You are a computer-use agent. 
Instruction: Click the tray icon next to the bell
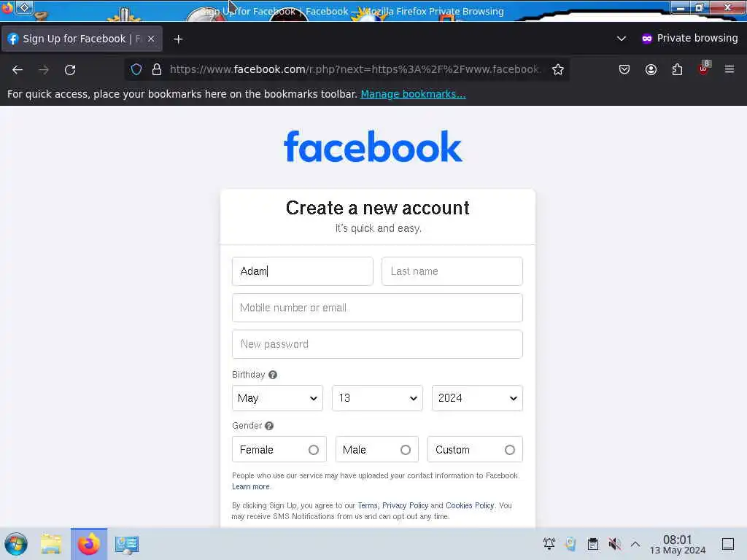(x=570, y=544)
